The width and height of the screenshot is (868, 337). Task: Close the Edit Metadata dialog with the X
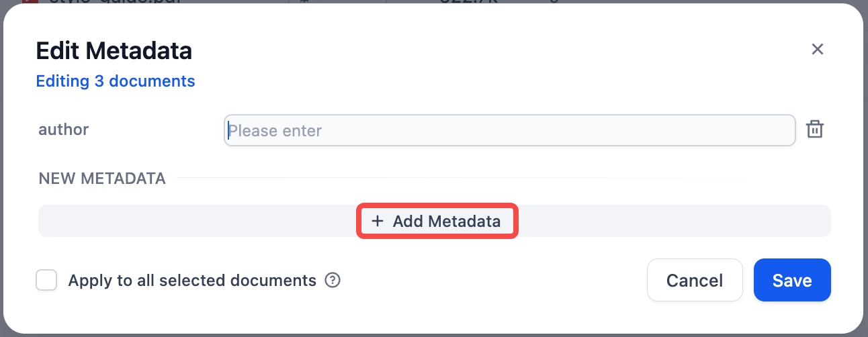pyautogui.click(x=817, y=49)
